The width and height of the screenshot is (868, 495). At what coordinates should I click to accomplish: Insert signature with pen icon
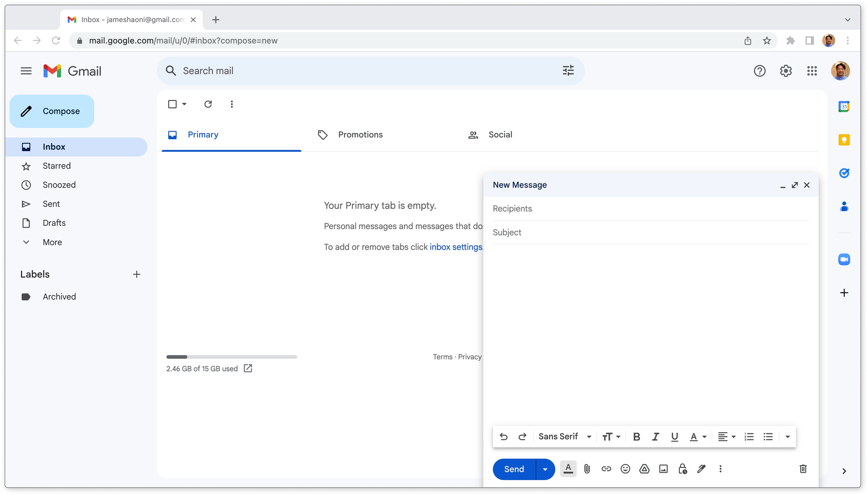click(x=701, y=469)
